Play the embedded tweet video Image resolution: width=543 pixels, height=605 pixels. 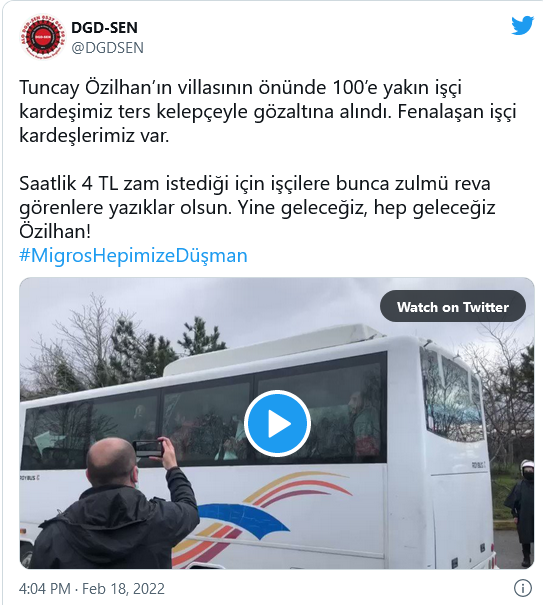[x=277, y=423]
